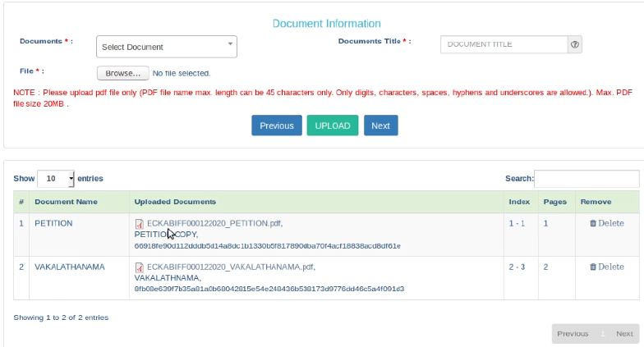Click trash icon in VAKALATHANAMA row
The height and width of the screenshot is (347, 644).
593,267
